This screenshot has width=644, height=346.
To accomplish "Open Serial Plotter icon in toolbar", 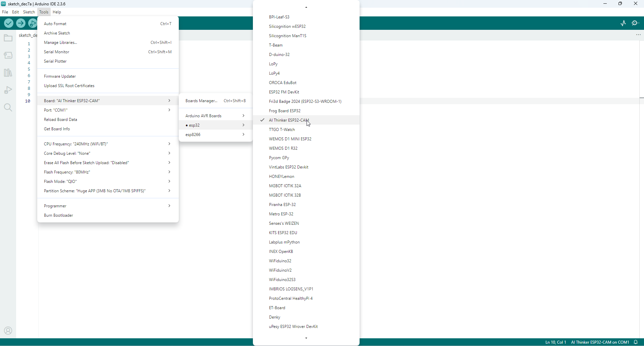I will click(x=623, y=23).
